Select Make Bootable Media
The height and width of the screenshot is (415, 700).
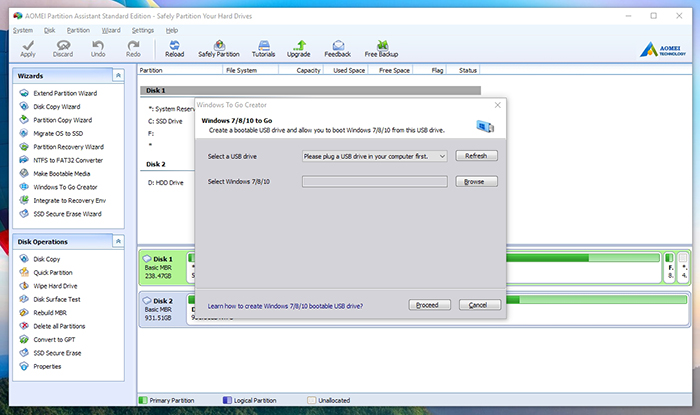click(62, 174)
